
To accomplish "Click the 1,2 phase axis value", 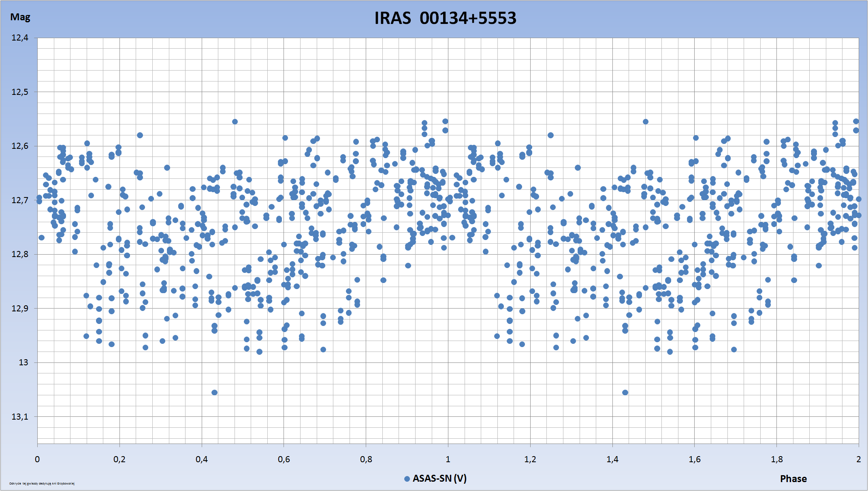I will click(x=530, y=459).
